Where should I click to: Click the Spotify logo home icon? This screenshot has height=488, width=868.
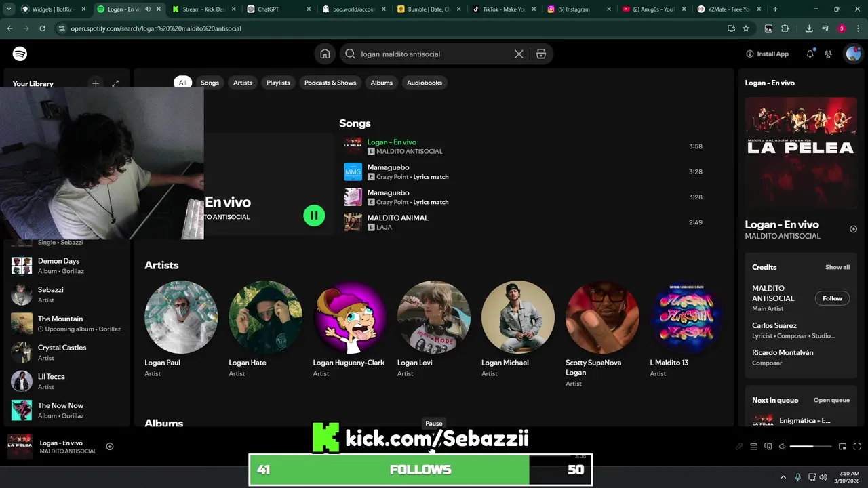(20, 54)
